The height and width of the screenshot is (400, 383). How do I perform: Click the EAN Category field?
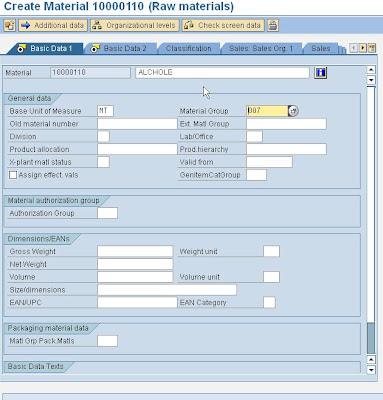point(269,303)
